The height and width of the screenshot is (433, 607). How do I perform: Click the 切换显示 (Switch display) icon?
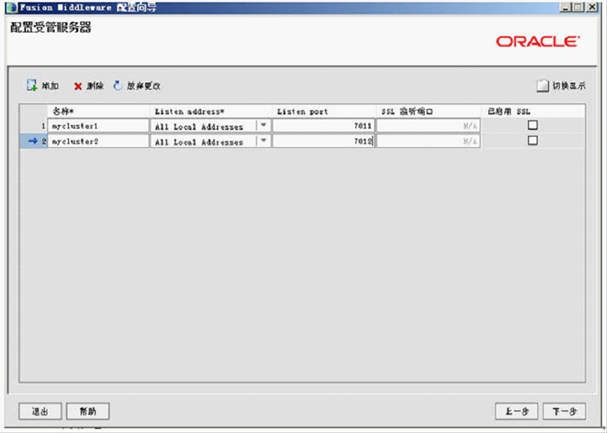pos(542,86)
